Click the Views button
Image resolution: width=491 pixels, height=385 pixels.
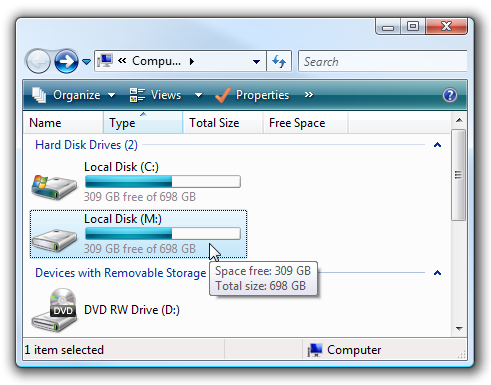166,95
